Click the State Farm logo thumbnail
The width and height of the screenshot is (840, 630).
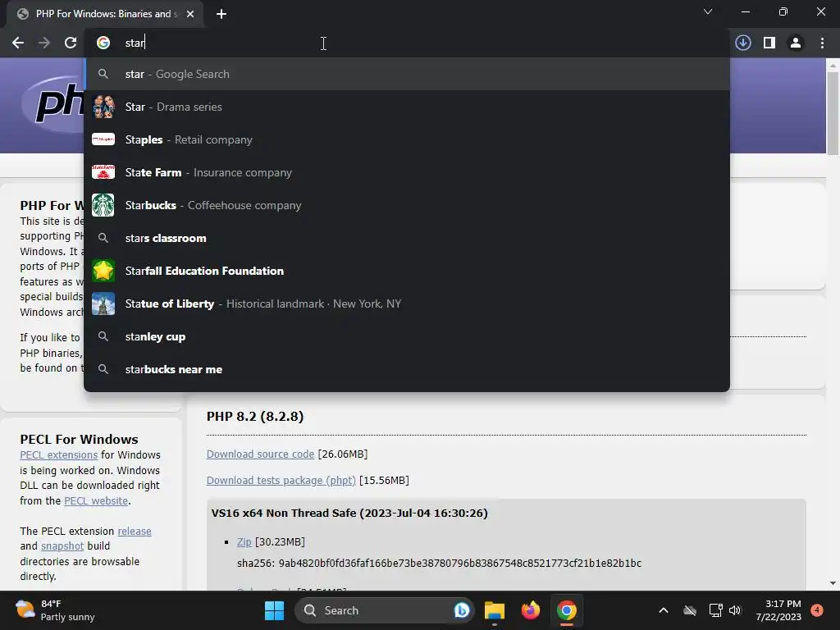103,172
